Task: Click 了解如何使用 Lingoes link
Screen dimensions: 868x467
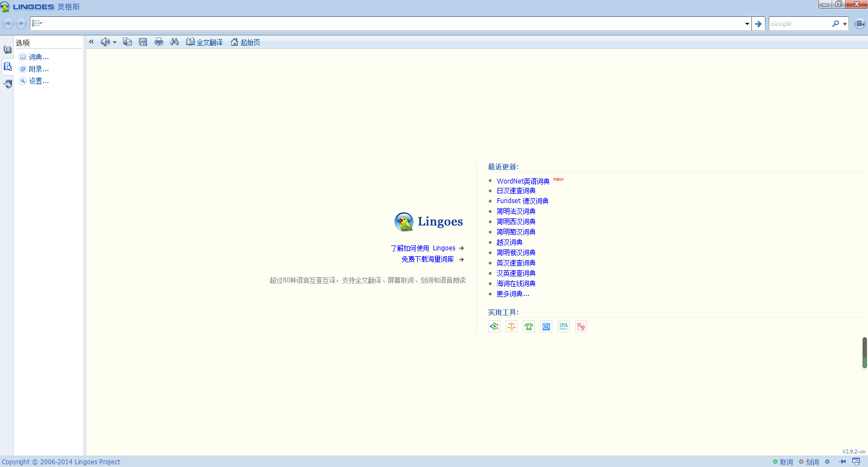Action: [x=423, y=248]
